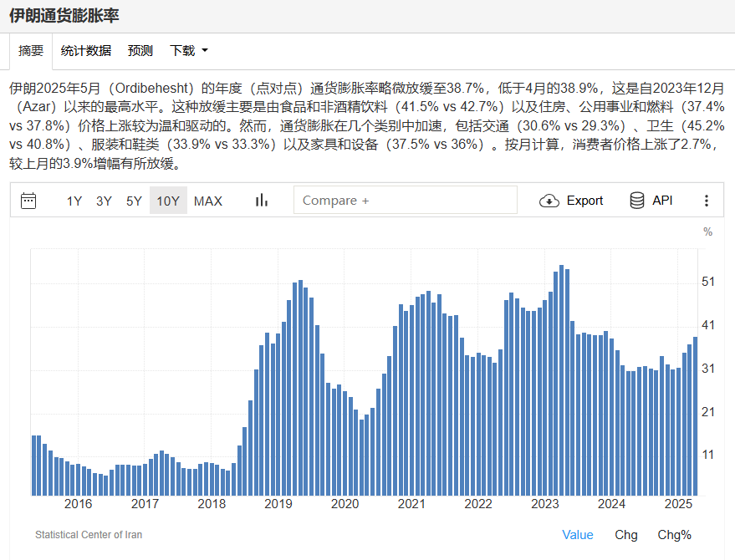Open the calendar date picker icon
735x560 pixels.
(x=28, y=201)
